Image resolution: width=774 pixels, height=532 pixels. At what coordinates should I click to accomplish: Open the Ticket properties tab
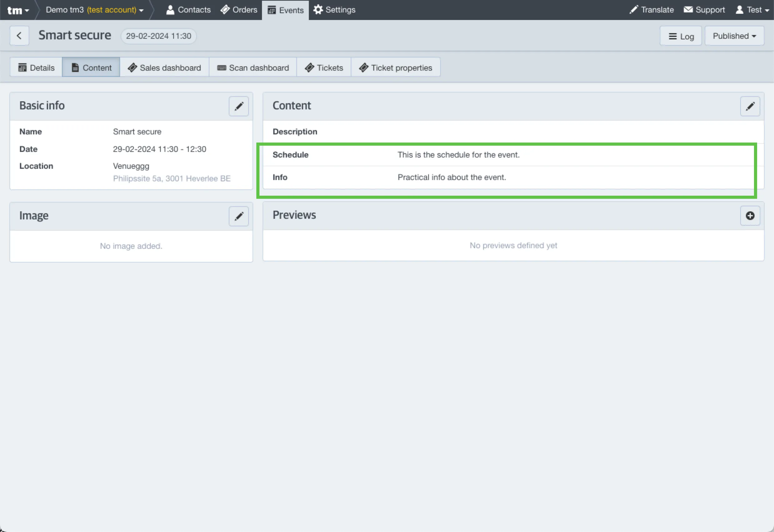tap(396, 68)
